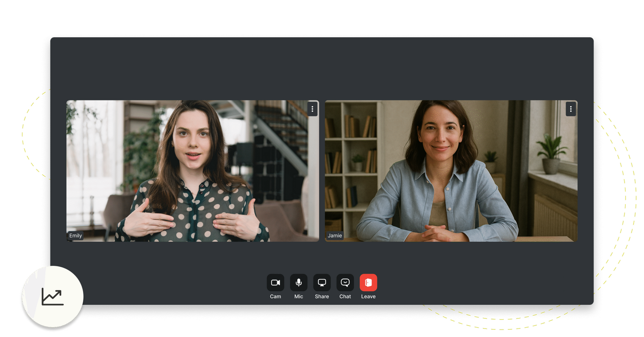Click the "Leave" text label
The width and height of the screenshot is (644, 337).
(368, 296)
